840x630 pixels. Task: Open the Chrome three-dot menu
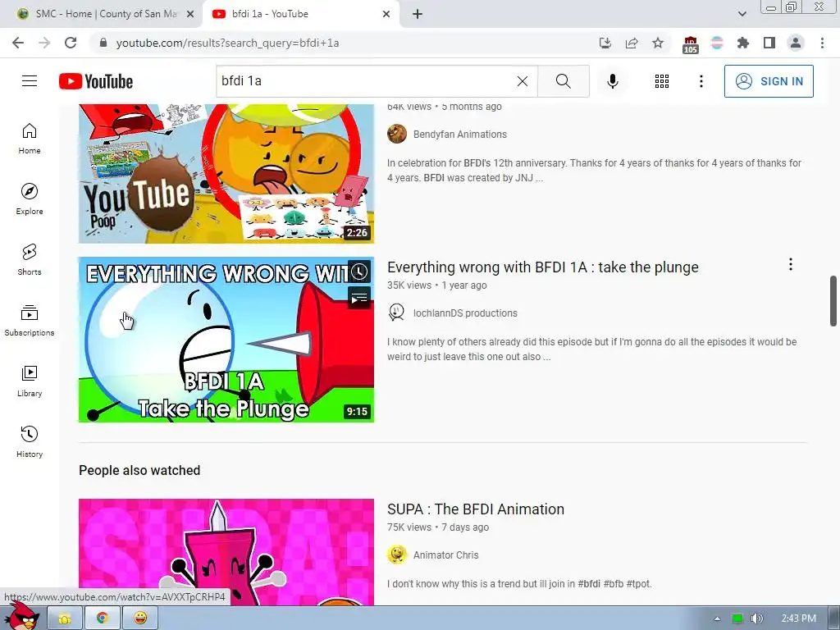coord(822,43)
